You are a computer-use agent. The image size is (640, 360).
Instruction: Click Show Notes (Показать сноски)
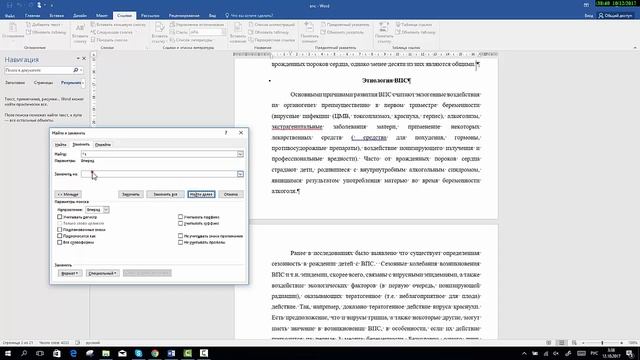(109, 40)
